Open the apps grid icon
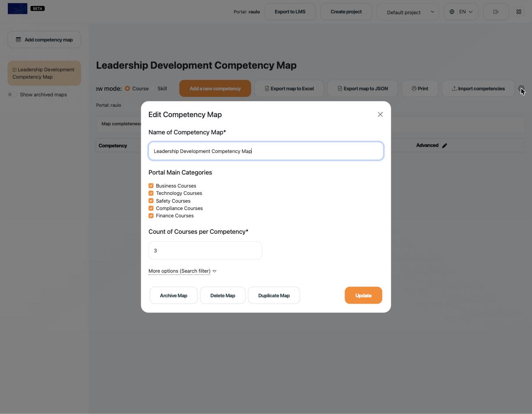The height and width of the screenshot is (414, 532). [519, 12]
